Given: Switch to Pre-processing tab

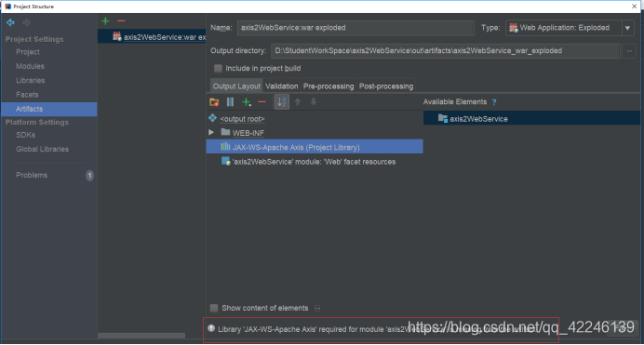Looking at the screenshot, I should click(x=329, y=86).
